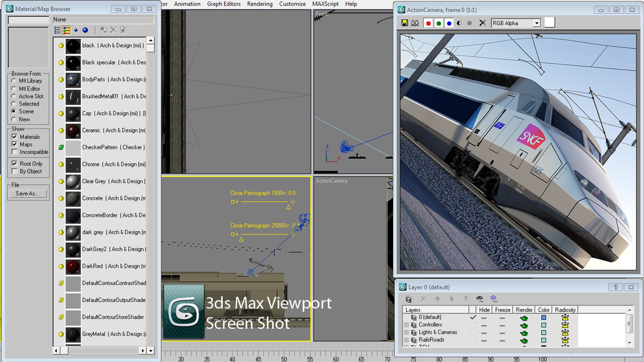Click the material name search field
Screen dimensions: 644x362
point(29,20)
